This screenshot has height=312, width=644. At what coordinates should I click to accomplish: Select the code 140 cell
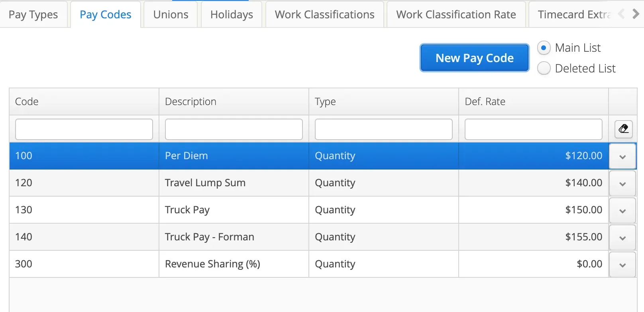pos(84,237)
